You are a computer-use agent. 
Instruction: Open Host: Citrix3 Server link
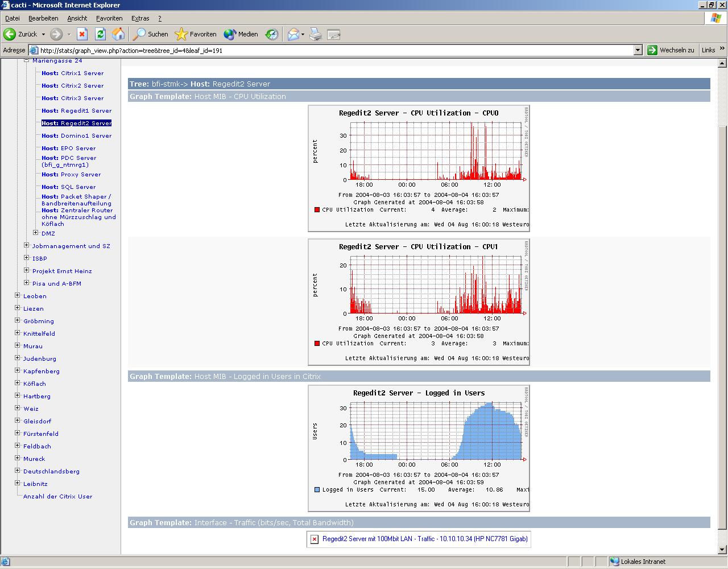(x=72, y=98)
